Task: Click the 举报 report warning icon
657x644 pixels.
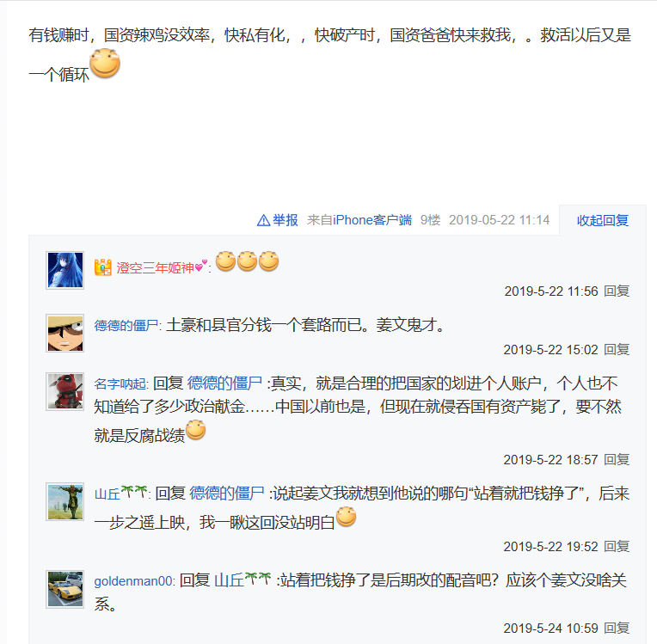Action: pos(263,220)
